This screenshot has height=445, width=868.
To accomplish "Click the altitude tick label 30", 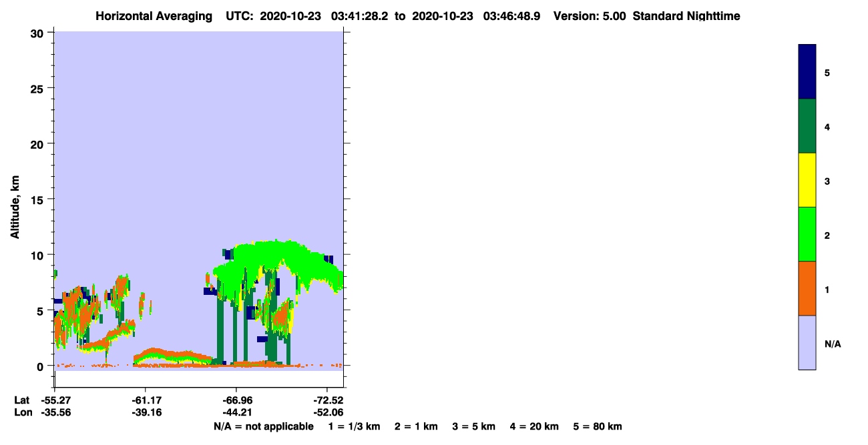I will (x=39, y=33).
